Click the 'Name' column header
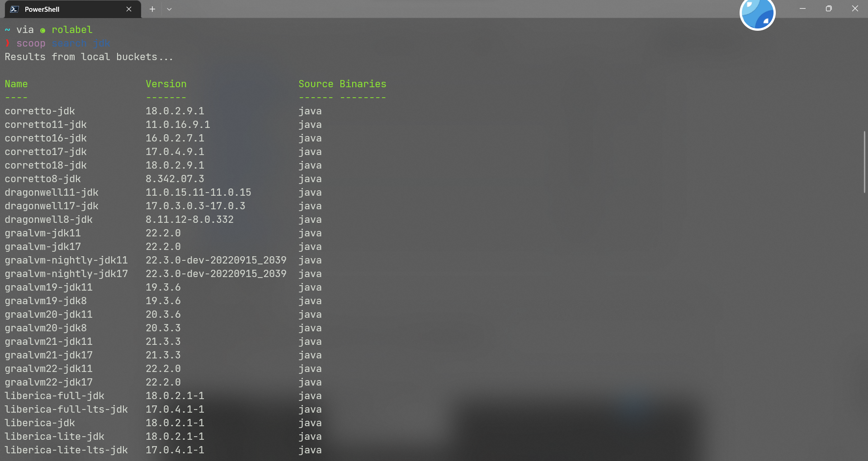Viewport: 868px width, 461px height. (x=16, y=84)
